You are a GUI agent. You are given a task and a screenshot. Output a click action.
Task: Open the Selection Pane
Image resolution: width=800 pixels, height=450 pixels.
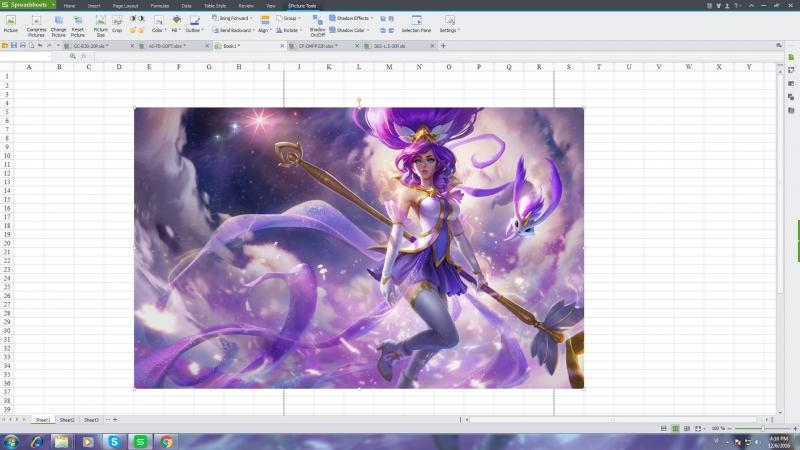[416, 23]
